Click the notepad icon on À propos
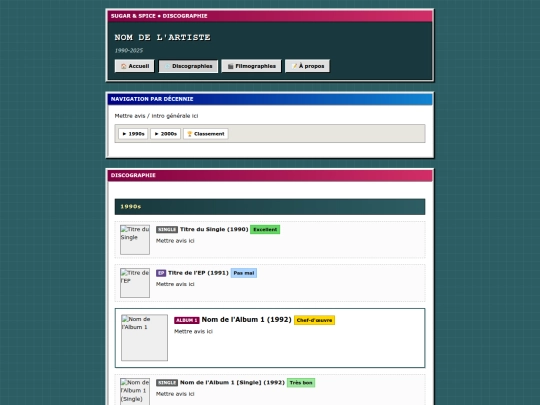The height and width of the screenshot is (405, 540). [x=294, y=66]
